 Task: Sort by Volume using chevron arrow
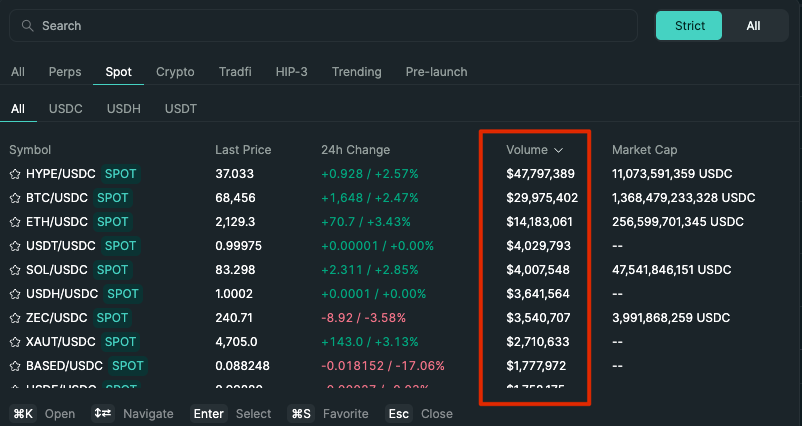click(x=559, y=150)
